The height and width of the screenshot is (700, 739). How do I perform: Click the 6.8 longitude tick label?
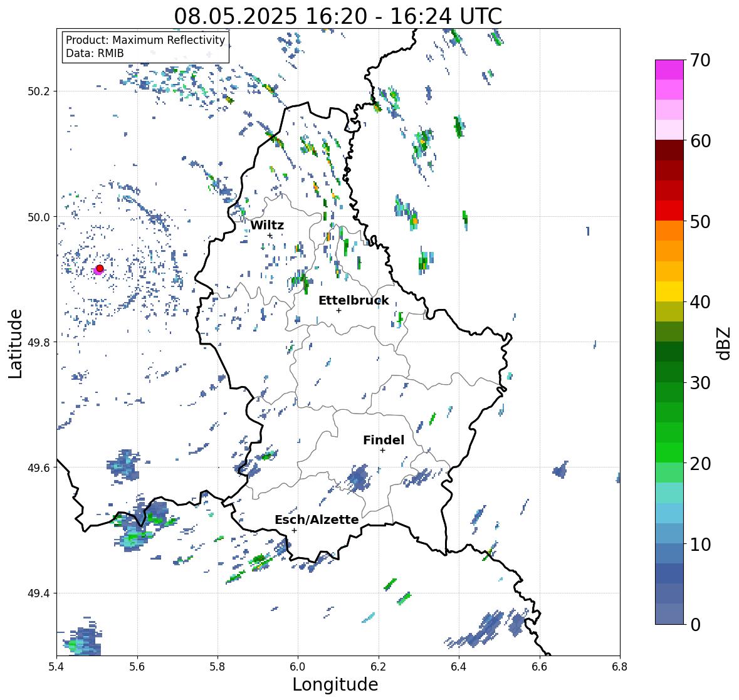620,667
